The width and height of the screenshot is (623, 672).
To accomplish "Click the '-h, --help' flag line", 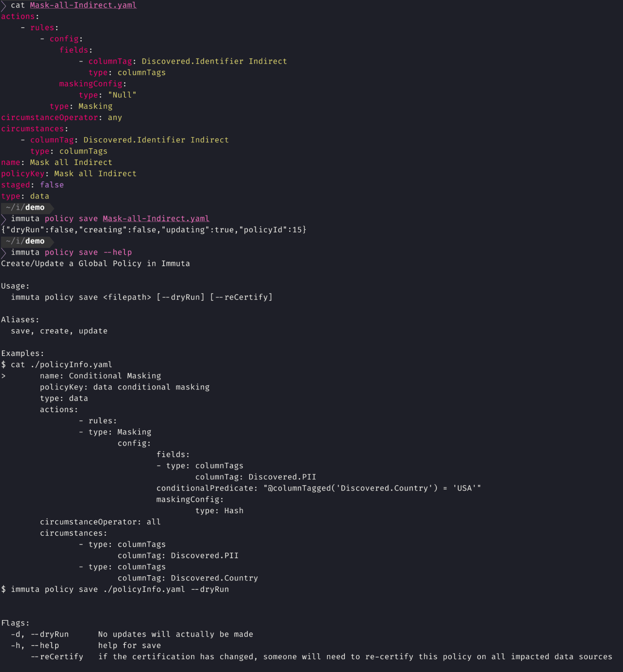I will click(x=86, y=645).
